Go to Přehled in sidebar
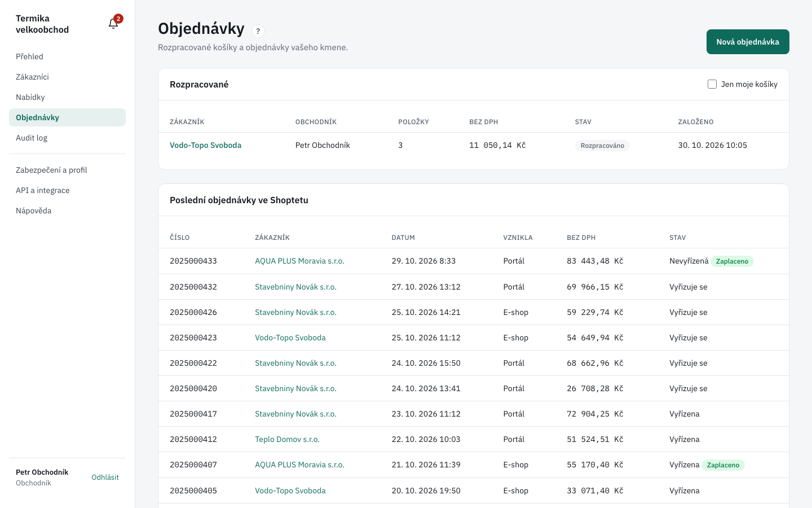The image size is (812, 508). point(67,56)
